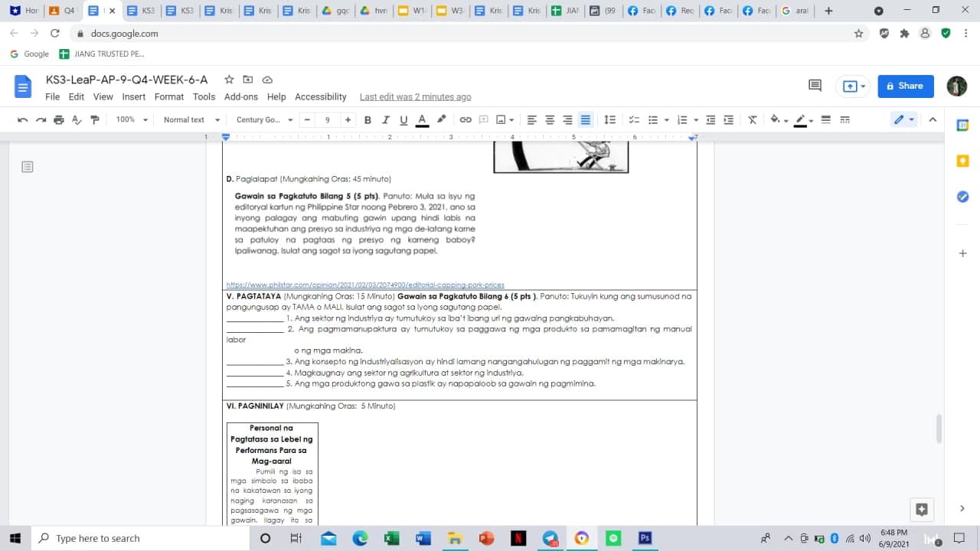Open the JIANG TRUSTED PE bookmark
The height and width of the screenshot is (551, 980).
(102, 54)
